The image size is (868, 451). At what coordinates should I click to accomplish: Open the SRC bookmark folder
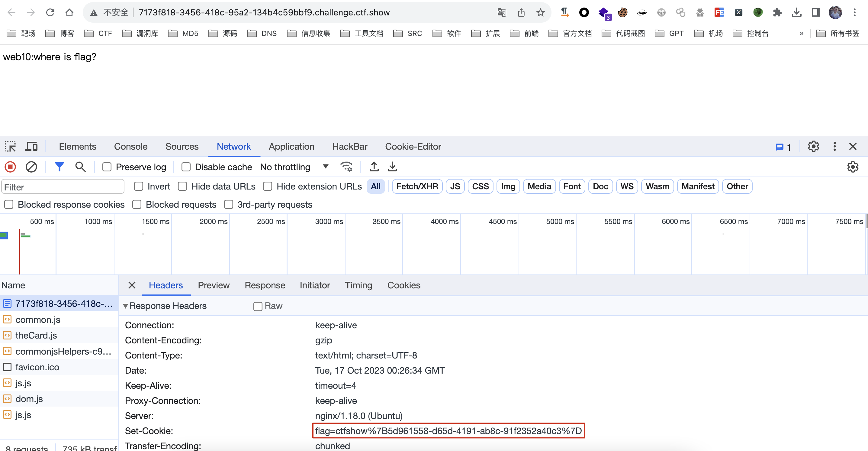pyautogui.click(x=408, y=33)
